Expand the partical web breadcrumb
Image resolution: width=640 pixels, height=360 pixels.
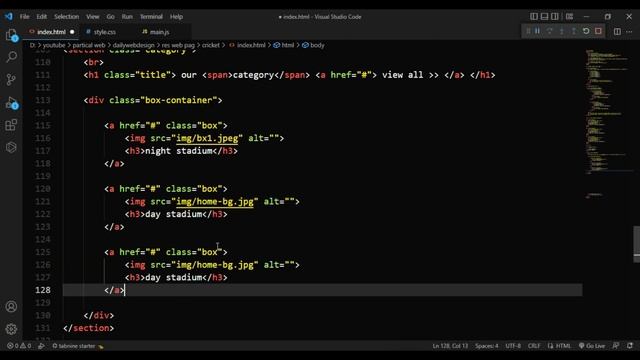(89, 45)
